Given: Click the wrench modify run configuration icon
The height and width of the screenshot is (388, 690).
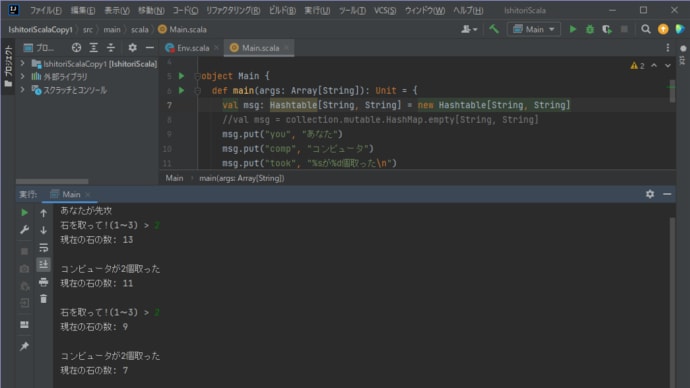Looking at the screenshot, I should (24, 230).
